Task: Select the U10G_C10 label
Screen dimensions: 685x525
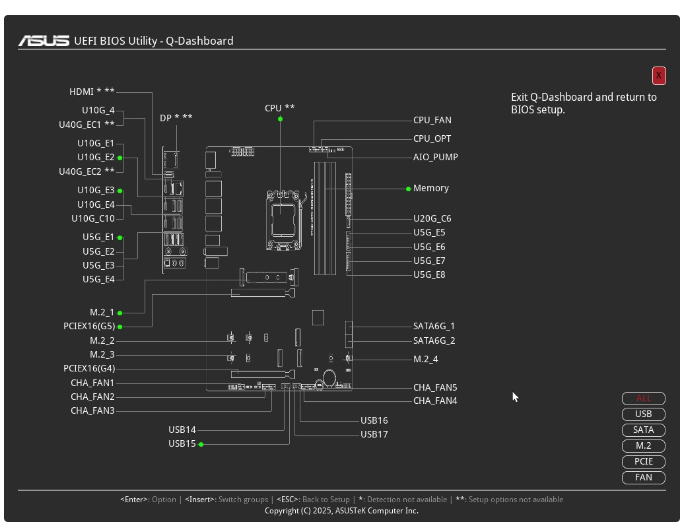Action: point(93,218)
